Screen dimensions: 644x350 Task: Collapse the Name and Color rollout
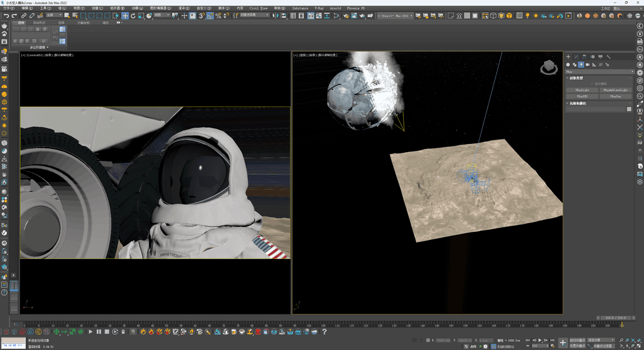(578, 103)
